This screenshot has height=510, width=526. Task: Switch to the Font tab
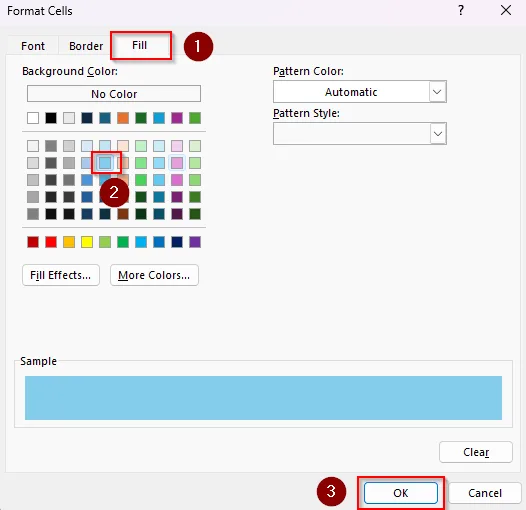[33, 46]
